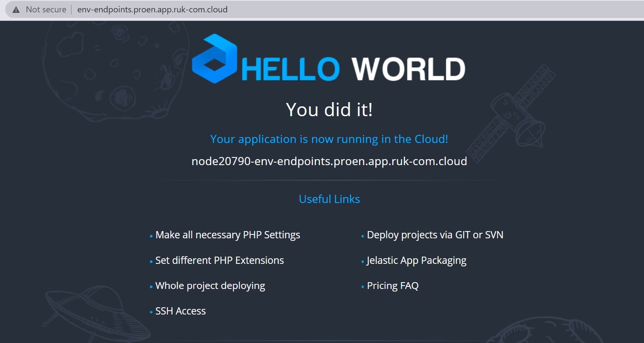The image size is (644, 343).
Task: Open SSH Access link
Action: pos(181,311)
